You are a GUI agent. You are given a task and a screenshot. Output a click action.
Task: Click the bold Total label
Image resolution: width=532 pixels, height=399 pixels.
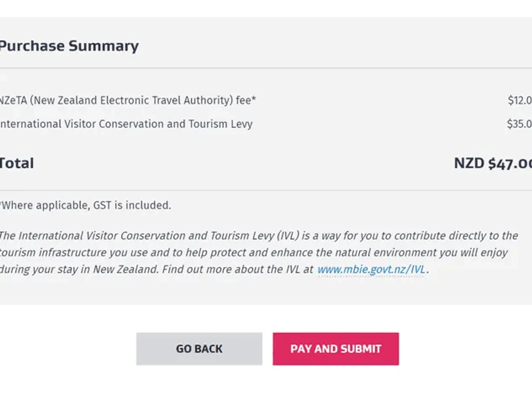17,163
